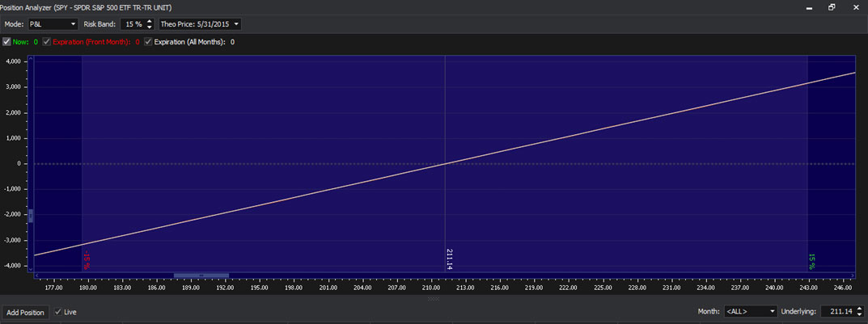868x324 pixels.
Task: Increase Underlying price with the up arrow
Action: point(858,308)
